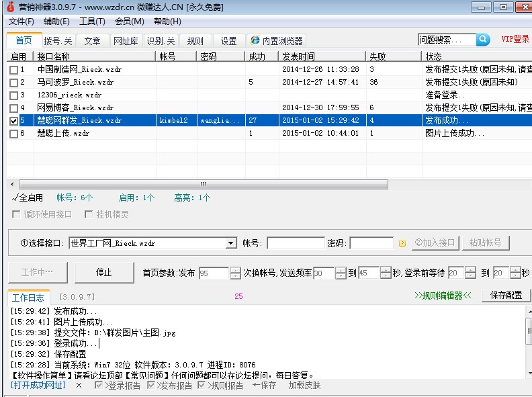This screenshot has width=532, height=397.
Task: Enable the 中国制造网_Rieck.wzdr row checkbox
Action: point(13,69)
